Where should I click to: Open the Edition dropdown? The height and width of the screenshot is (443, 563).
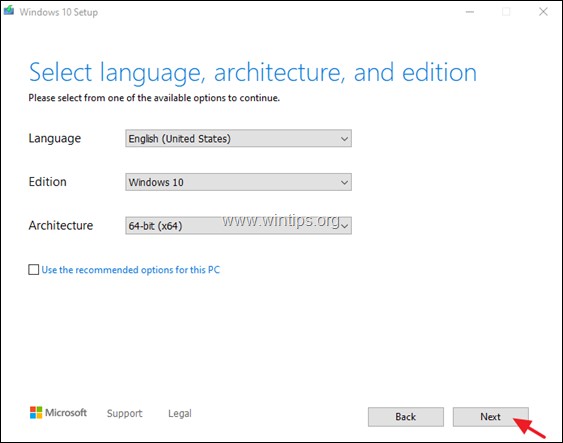pyautogui.click(x=238, y=182)
